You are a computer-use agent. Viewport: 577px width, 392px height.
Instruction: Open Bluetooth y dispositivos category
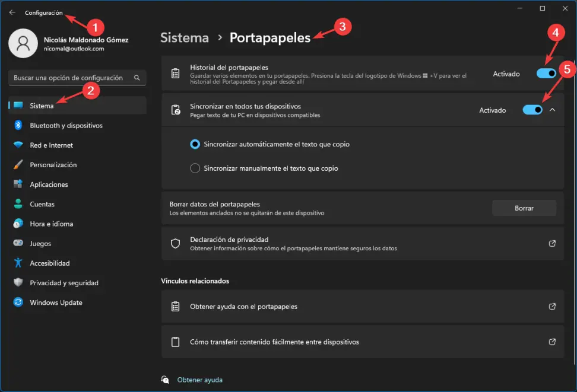[77, 125]
